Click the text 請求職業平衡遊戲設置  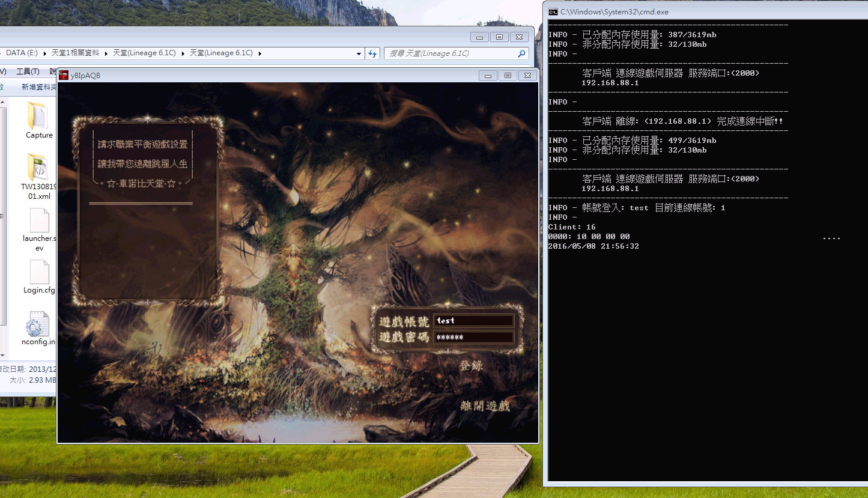pyautogui.click(x=143, y=144)
